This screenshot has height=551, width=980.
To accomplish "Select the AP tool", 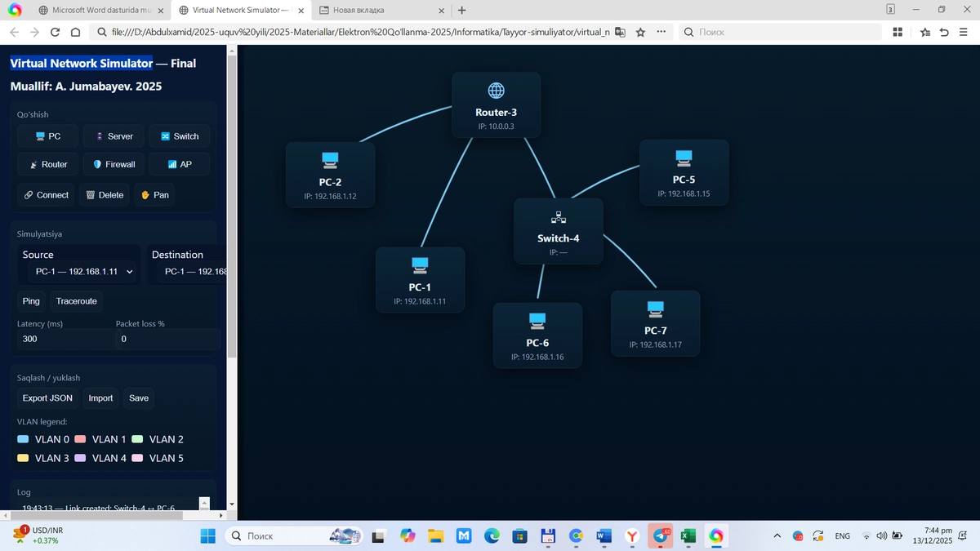I will click(x=179, y=164).
